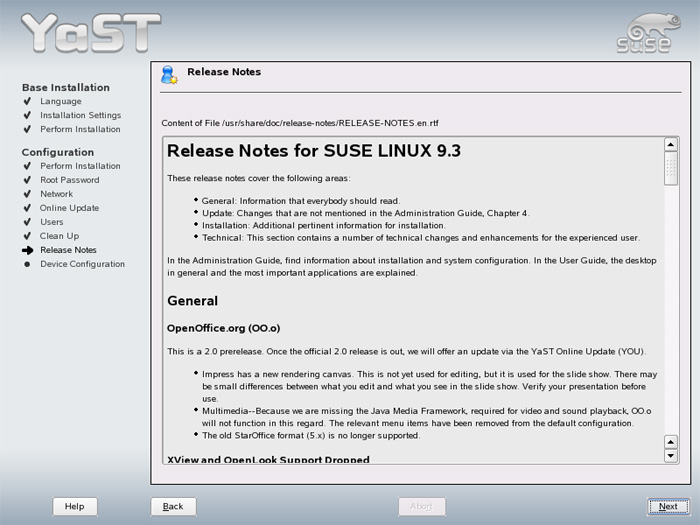Screen dimensions: 700x525
Task: Click the arrow icon beside Release Notes step
Action: click(28, 250)
